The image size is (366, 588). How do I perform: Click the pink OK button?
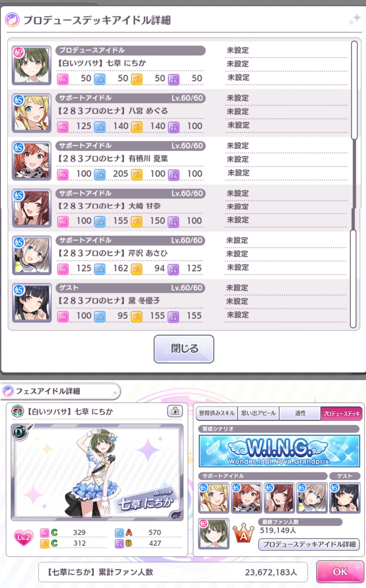[340, 572]
